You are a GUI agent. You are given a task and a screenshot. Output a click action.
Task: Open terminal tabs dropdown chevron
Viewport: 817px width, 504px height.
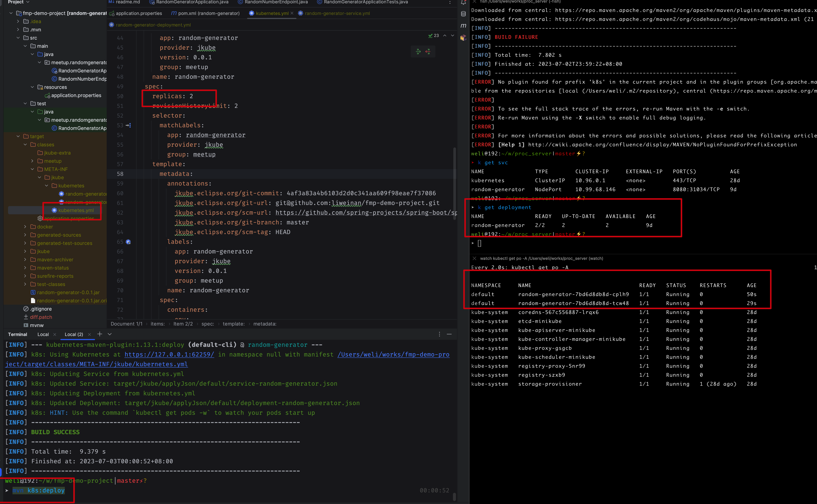pos(110,334)
